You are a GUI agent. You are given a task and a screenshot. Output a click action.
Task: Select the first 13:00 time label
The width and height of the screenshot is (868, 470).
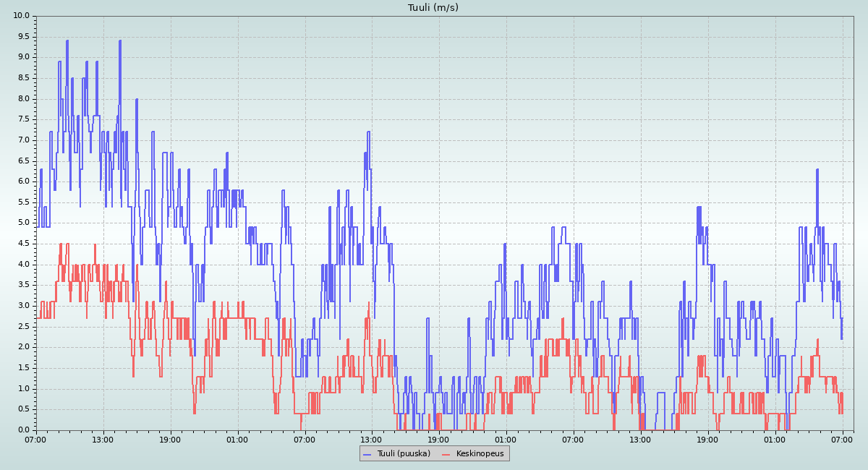click(x=103, y=439)
